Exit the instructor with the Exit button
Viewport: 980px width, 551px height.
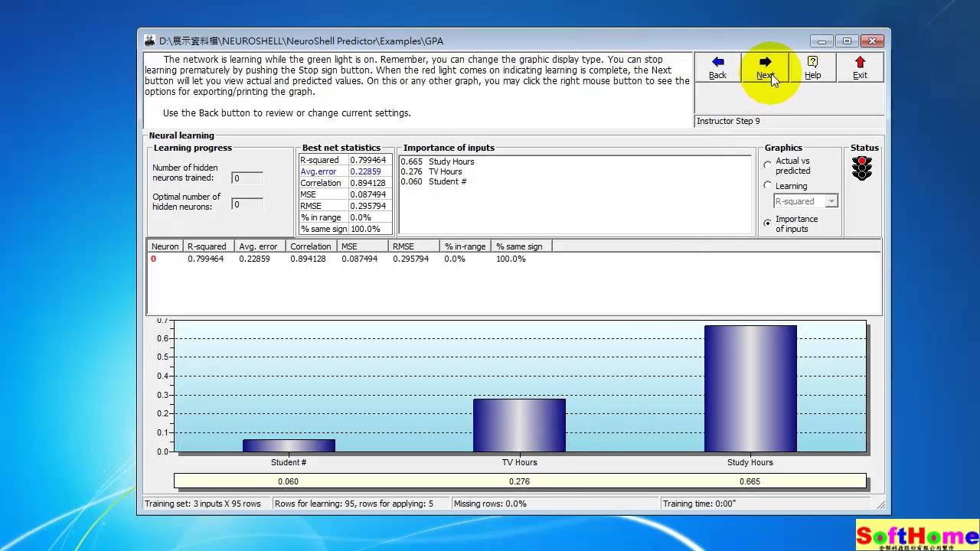coord(860,67)
